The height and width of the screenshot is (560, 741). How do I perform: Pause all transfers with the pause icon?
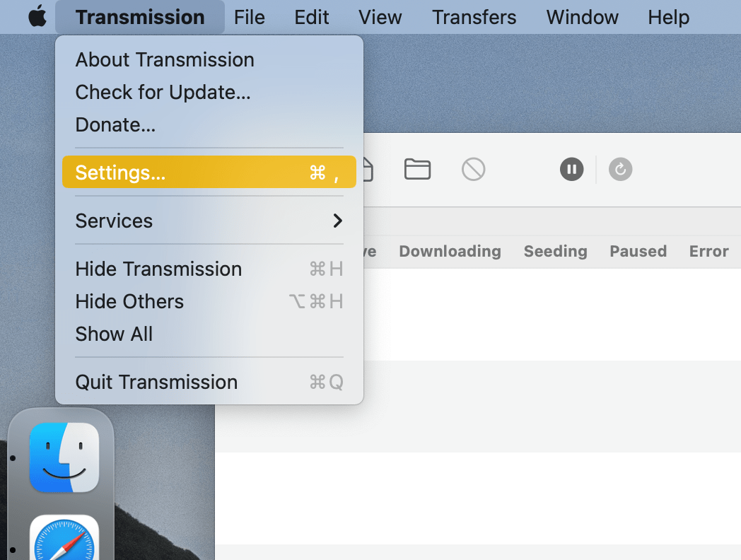coord(571,169)
